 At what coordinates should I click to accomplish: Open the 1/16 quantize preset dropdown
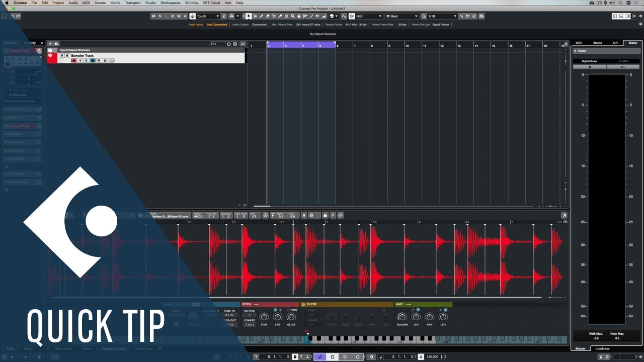443,16
